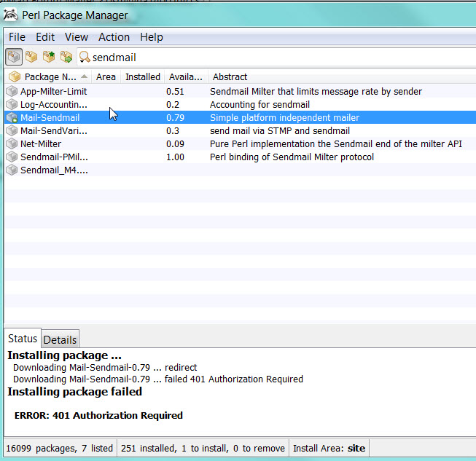The width and height of the screenshot is (476, 461).
Task: Open the Edit menu
Action: [x=45, y=37]
